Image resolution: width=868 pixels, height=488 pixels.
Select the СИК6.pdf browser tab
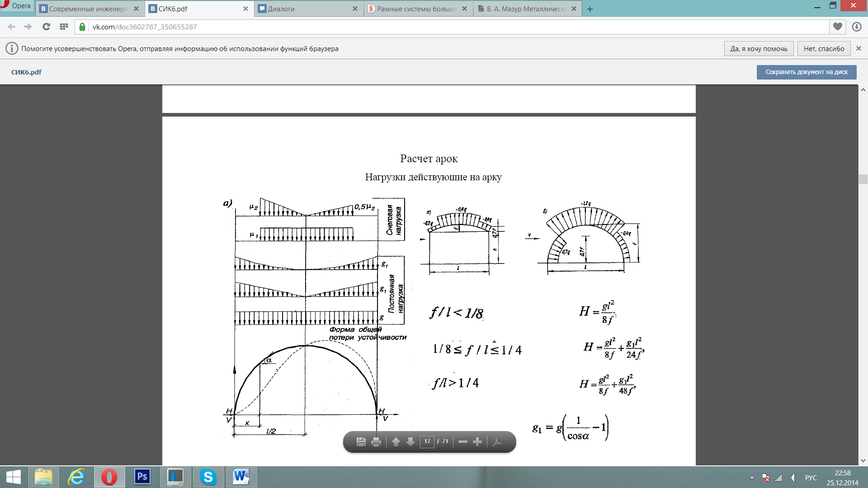click(x=199, y=9)
